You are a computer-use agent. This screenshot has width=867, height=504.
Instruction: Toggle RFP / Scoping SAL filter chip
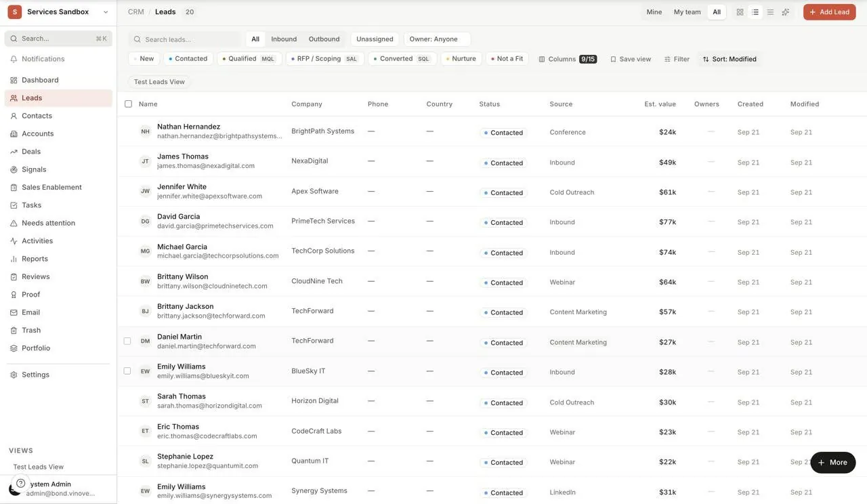(325, 59)
